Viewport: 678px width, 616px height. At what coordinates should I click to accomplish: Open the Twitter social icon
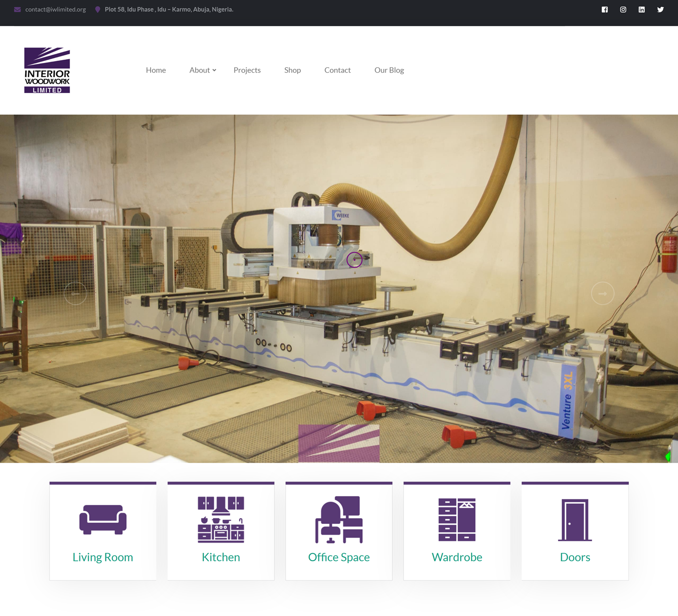coord(660,10)
